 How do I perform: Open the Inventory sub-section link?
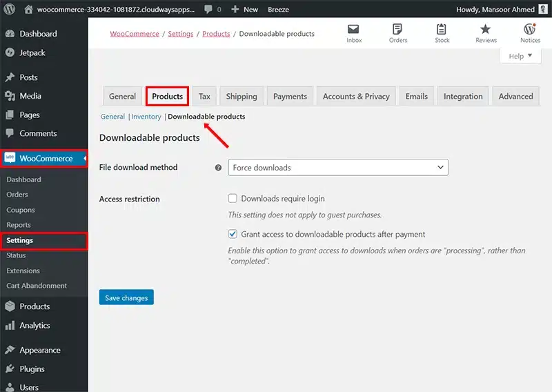pyautogui.click(x=146, y=117)
